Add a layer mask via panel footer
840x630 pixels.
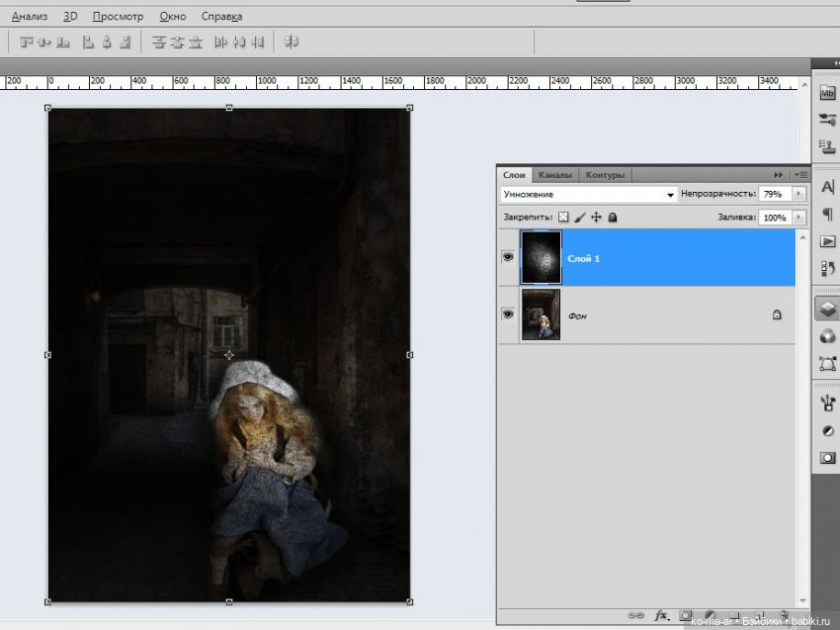click(685, 615)
